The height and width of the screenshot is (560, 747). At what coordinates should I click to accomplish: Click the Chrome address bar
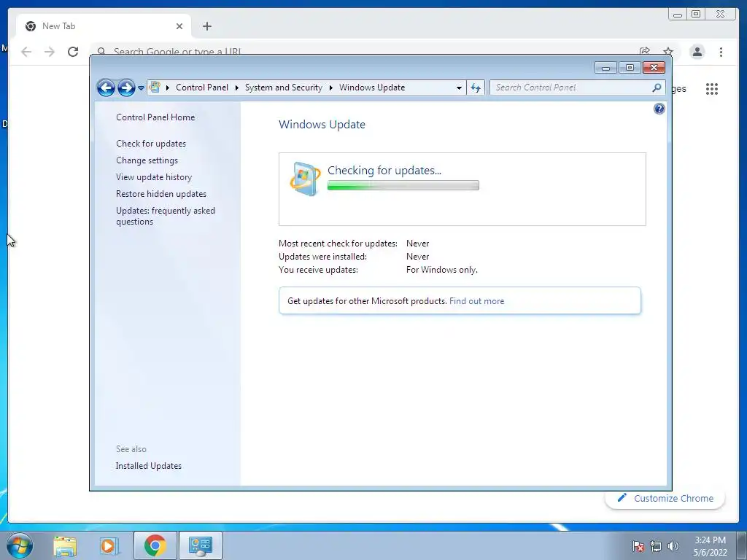tap(362, 50)
